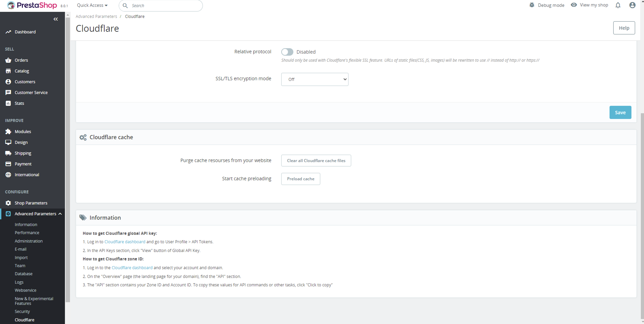Screen dimensions: 644x324
Task: Click the sidebar vertical scrollbar
Action: (68, 160)
